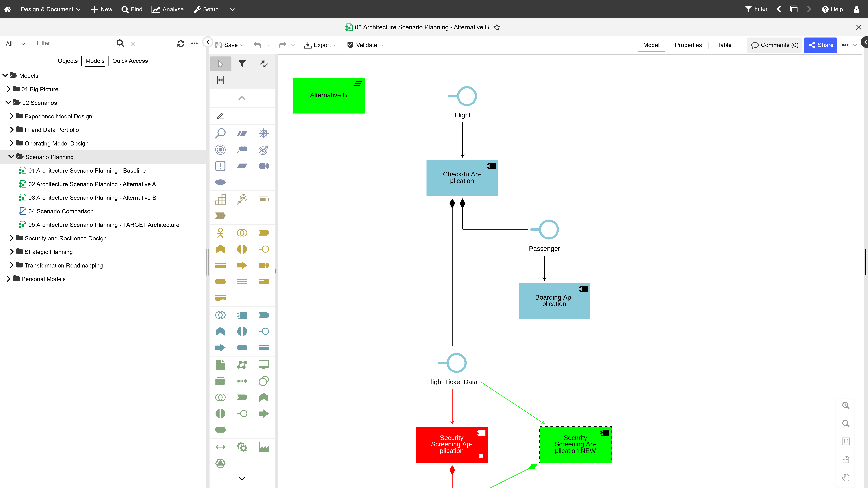The height and width of the screenshot is (488, 868).
Task: Collapse the left explorer panel arrow
Action: tap(208, 42)
